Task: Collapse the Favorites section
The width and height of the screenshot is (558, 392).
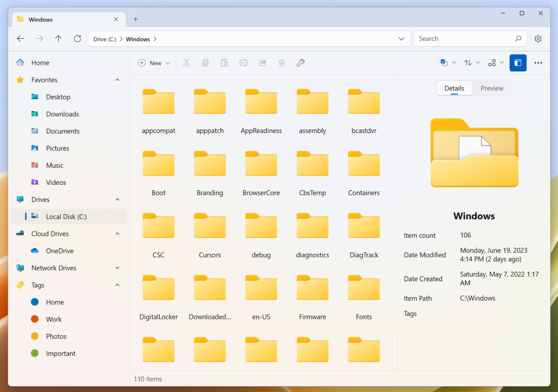Action: click(118, 80)
